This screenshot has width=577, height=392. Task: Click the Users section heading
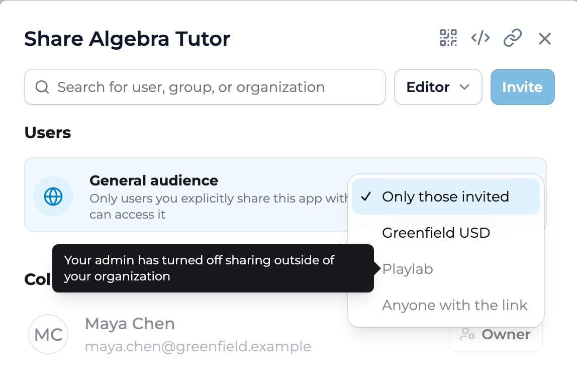[x=47, y=133]
